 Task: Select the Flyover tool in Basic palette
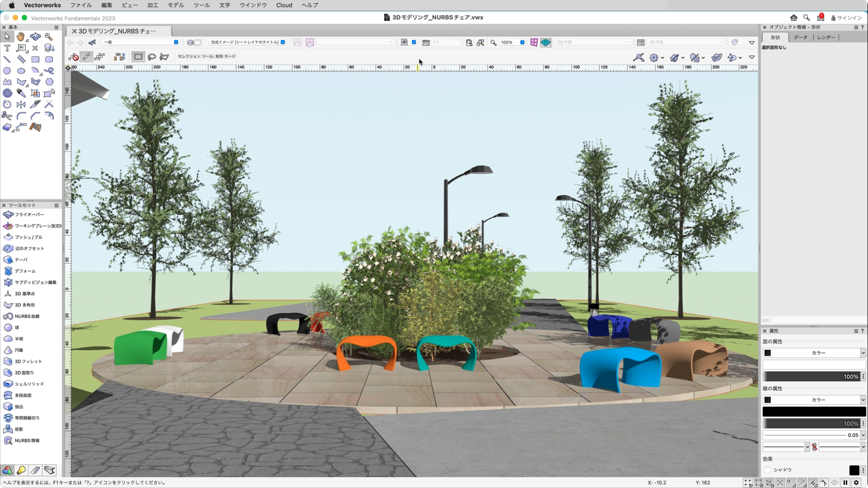[x=35, y=37]
